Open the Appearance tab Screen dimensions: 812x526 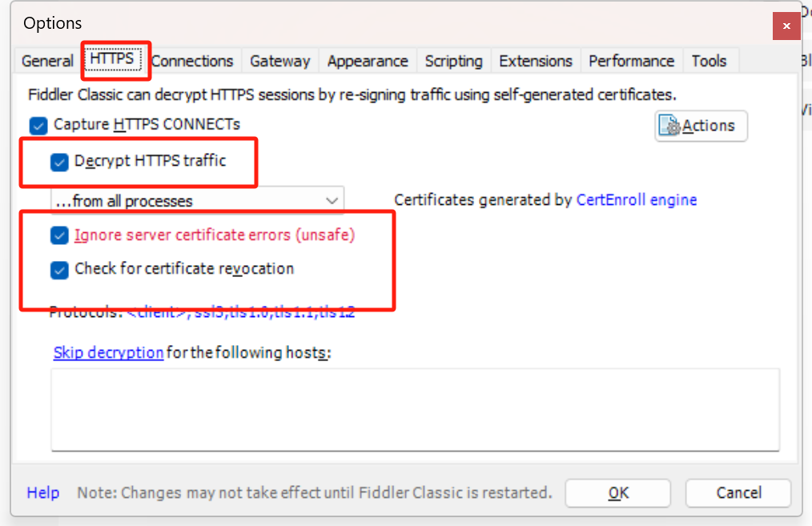tap(368, 61)
